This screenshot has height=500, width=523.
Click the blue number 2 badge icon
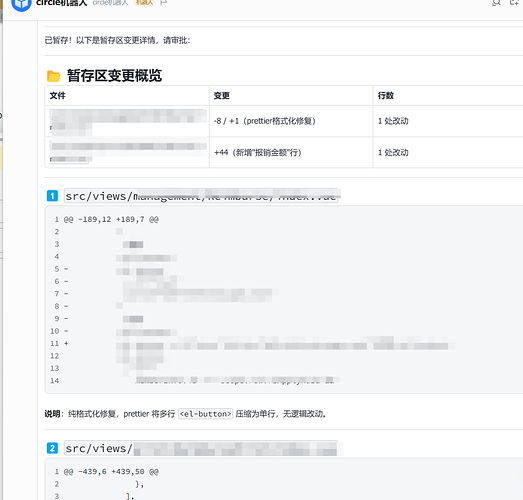click(52, 448)
